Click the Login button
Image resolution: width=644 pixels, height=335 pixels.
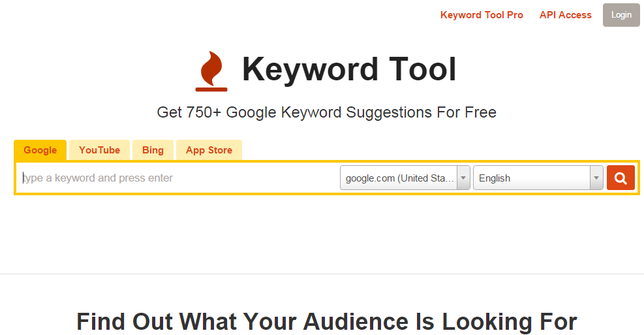click(x=621, y=15)
